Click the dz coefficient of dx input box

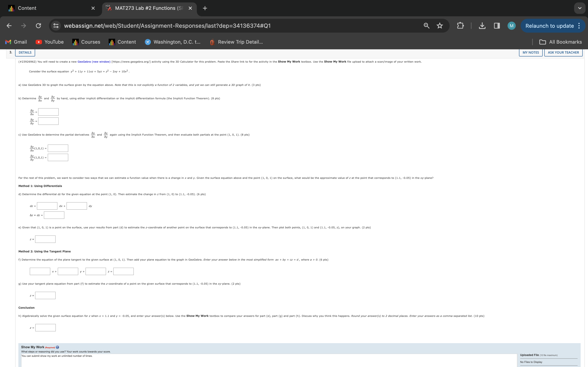[47, 206]
